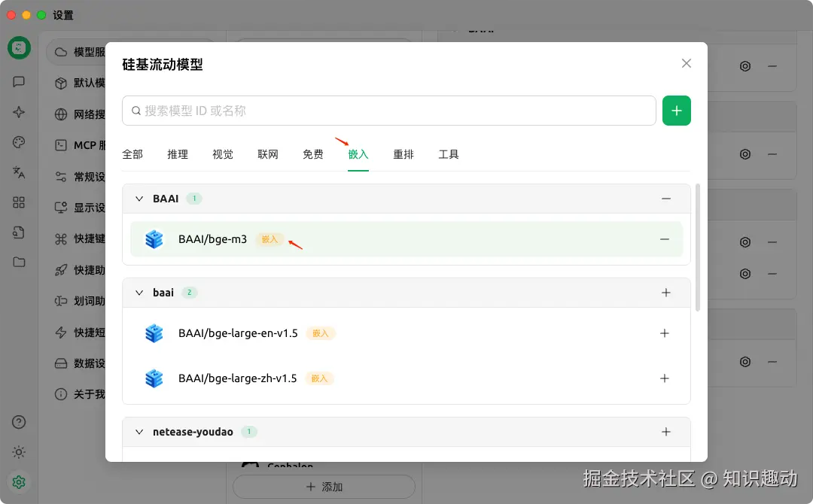Screen dimensions: 813x504
Task: Open the 关于我们 settings item
Action: click(x=79, y=394)
